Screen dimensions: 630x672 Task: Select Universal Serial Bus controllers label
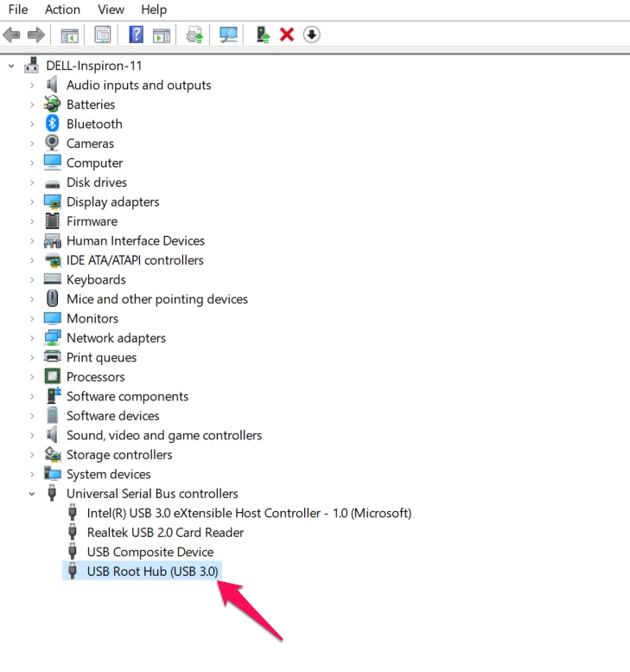tap(152, 493)
